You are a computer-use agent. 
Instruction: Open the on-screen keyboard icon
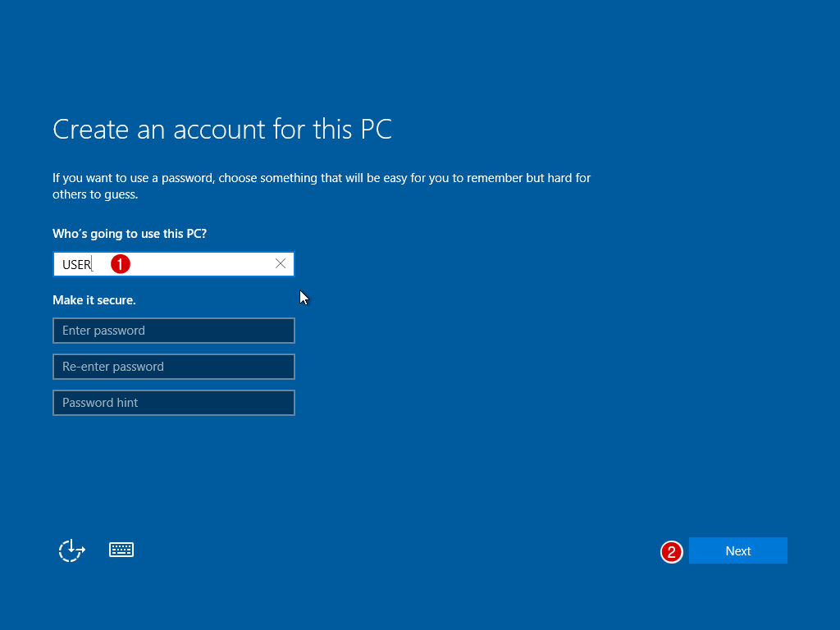point(121,550)
